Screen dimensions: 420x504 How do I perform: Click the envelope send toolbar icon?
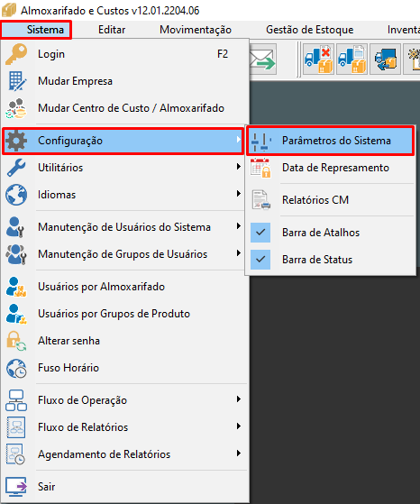click(x=263, y=60)
